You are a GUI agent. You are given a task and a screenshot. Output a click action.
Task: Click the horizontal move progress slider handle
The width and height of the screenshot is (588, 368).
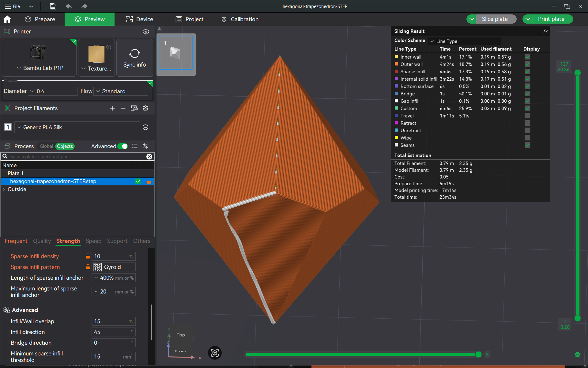478,355
